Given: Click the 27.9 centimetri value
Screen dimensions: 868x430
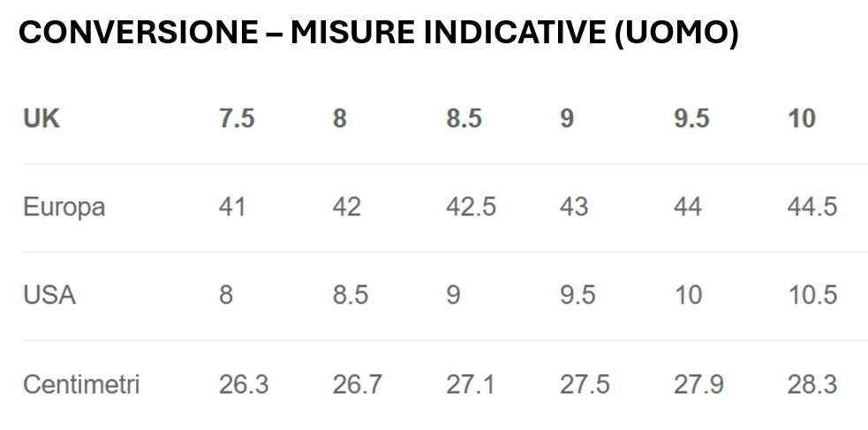Looking at the screenshot, I should [x=698, y=384].
